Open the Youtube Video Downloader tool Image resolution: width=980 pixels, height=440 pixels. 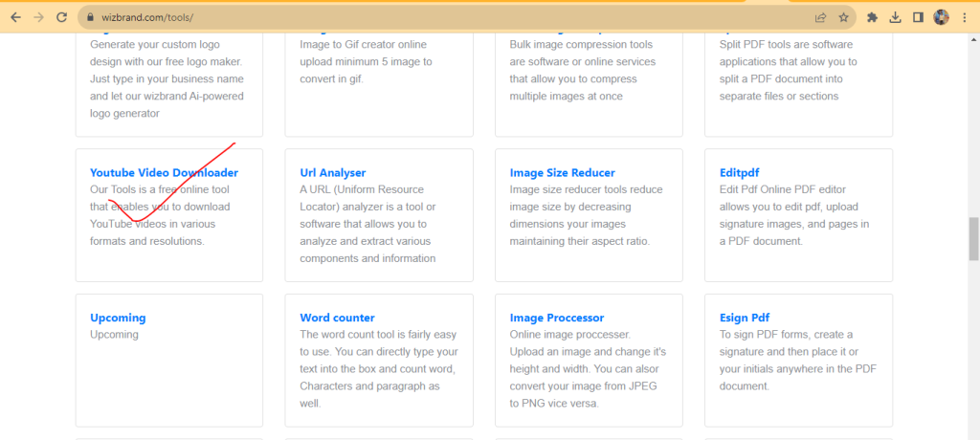click(164, 173)
